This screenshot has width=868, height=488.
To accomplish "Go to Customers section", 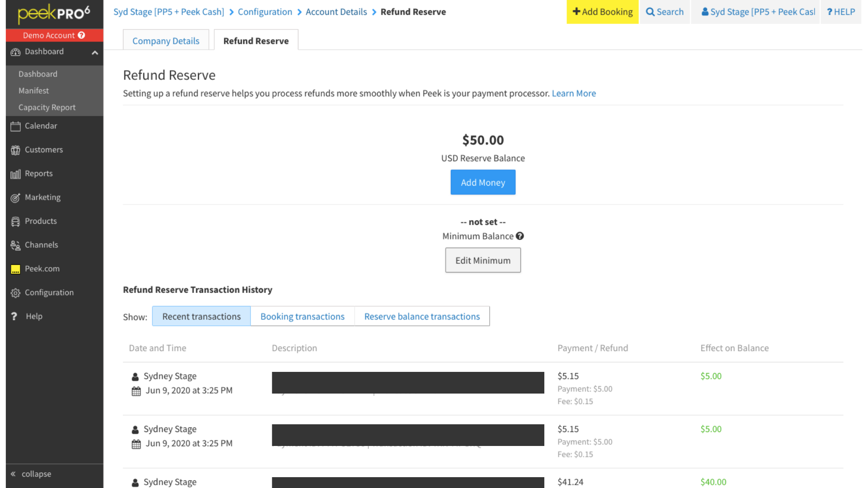I will click(44, 150).
